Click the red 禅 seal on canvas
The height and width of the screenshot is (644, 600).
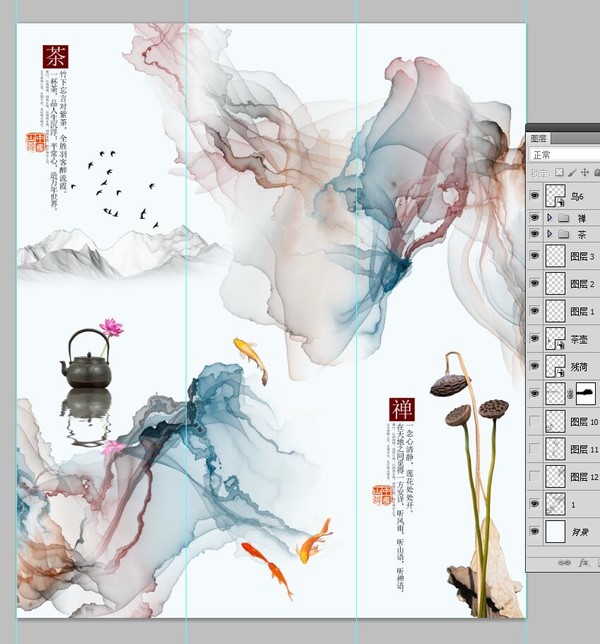pyautogui.click(x=402, y=409)
